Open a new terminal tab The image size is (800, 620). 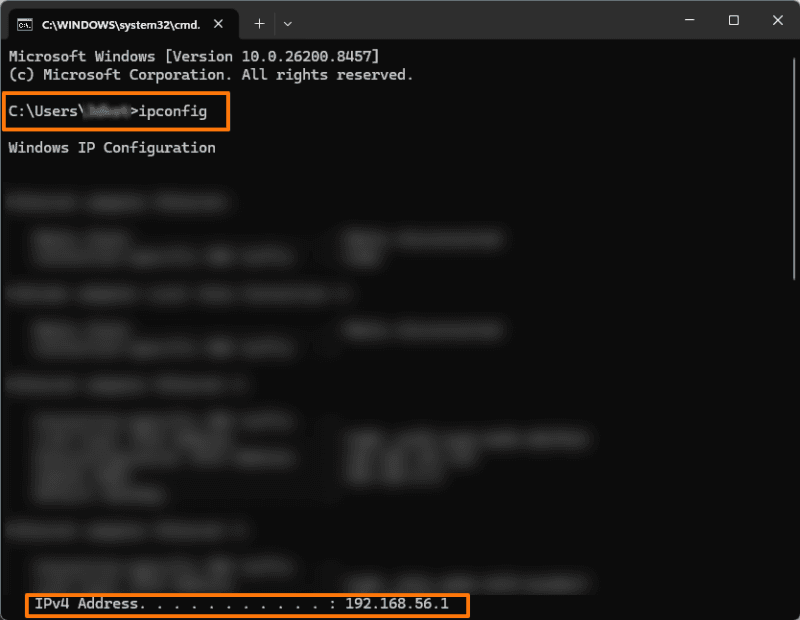click(259, 24)
